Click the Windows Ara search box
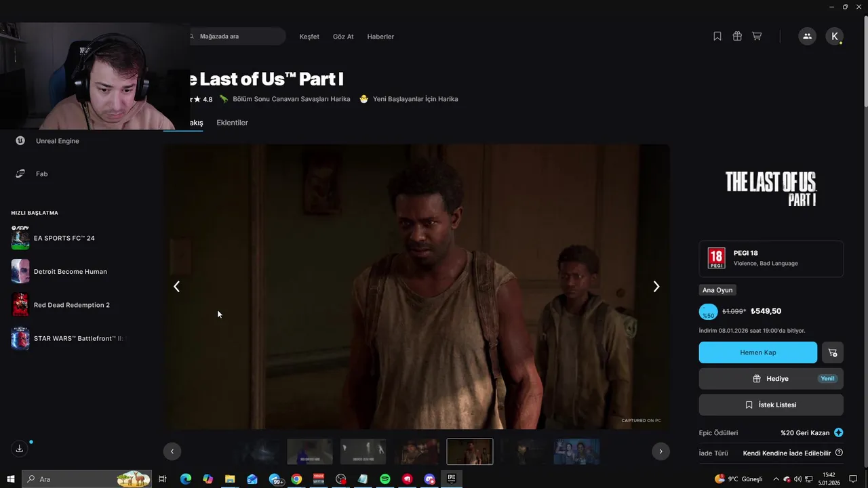This screenshot has width=868, height=488. click(87, 479)
